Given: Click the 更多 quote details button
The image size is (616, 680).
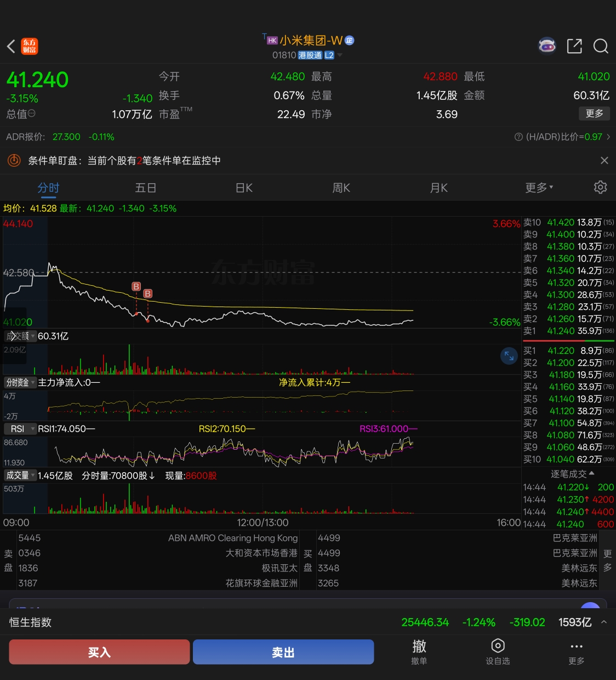Looking at the screenshot, I should coord(594,114).
